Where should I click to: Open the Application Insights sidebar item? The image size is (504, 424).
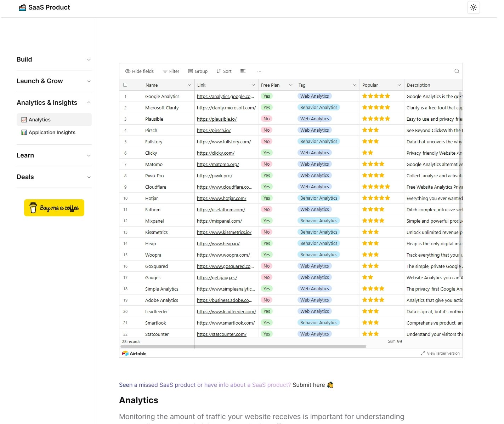pyautogui.click(x=54, y=132)
